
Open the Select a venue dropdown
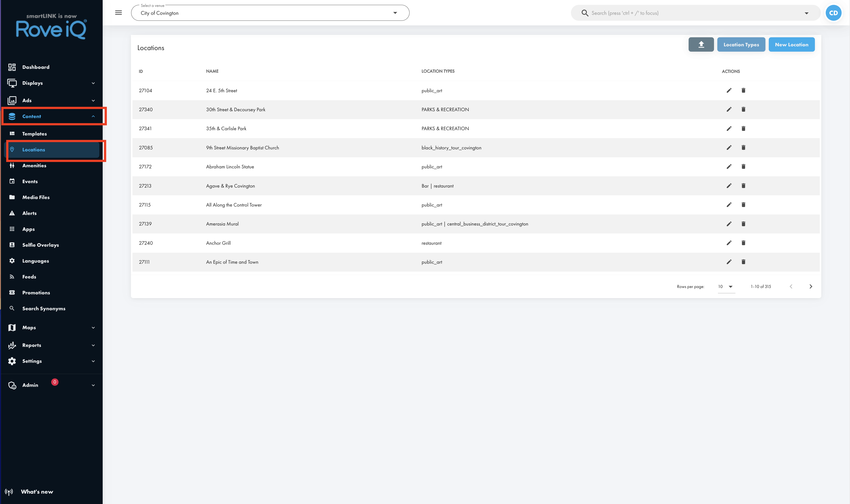click(x=270, y=13)
